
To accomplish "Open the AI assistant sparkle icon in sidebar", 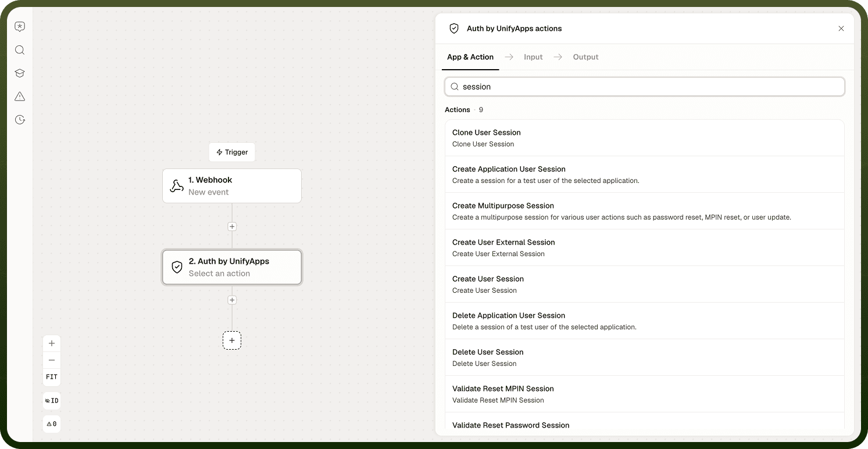I will tap(20, 27).
